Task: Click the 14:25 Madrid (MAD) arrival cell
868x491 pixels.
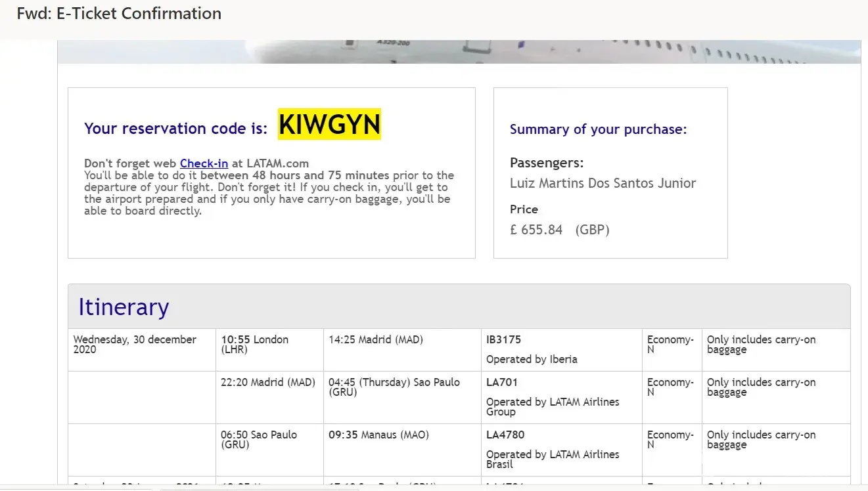Action: point(376,339)
